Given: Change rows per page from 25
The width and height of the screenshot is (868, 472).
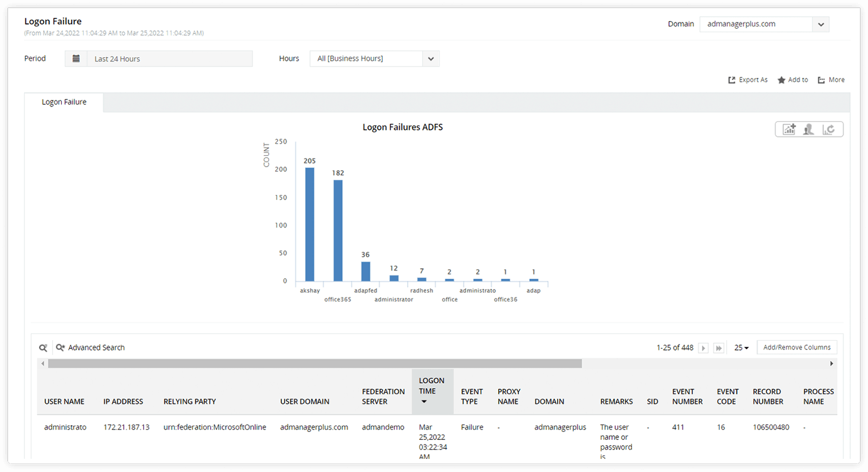Looking at the screenshot, I should pyautogui.click(x=741, y=348).
